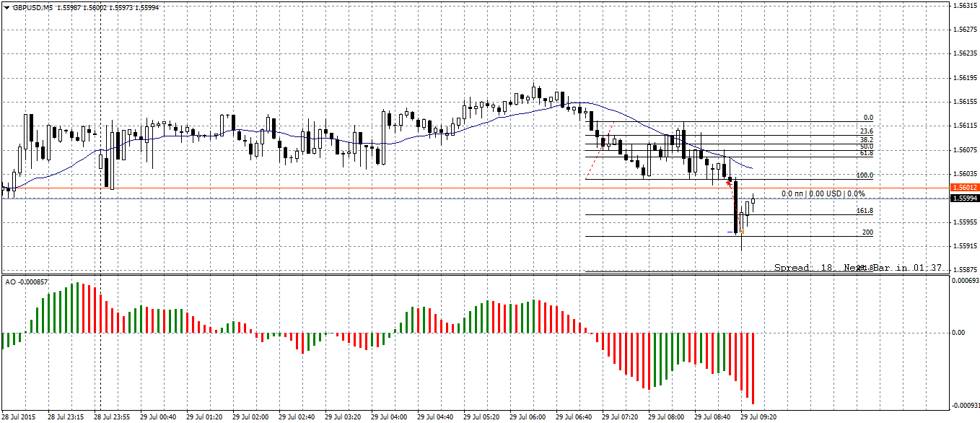Click the 29 Jul 03:20 time label
980x423 pixels.
coord(343,417)
